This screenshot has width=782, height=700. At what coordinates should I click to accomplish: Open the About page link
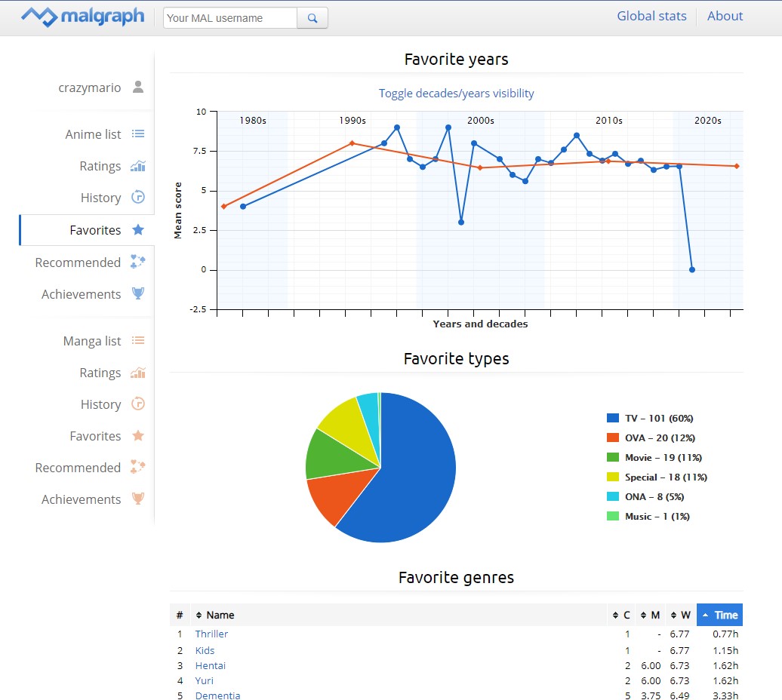coord(725,16)
